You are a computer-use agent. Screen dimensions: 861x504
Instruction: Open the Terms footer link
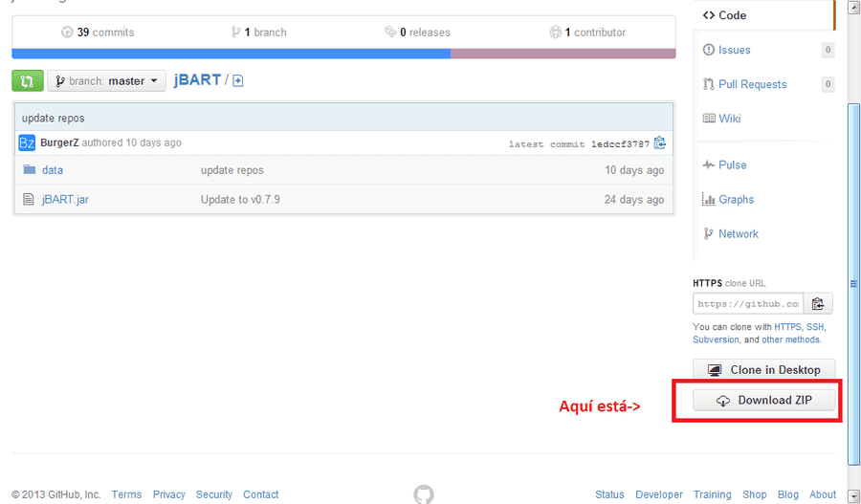(x=127, y=494)
